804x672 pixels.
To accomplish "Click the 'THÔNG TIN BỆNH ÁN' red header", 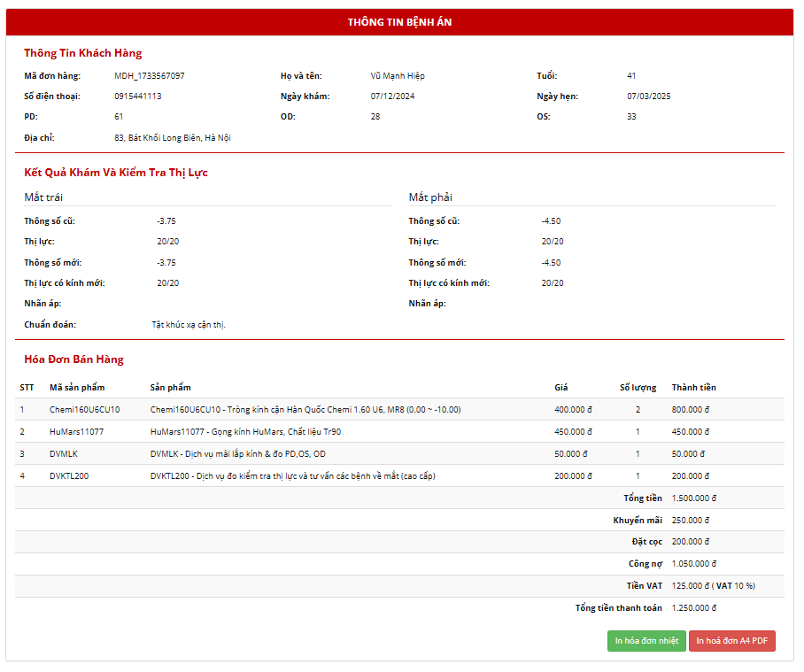I will 399,22.
